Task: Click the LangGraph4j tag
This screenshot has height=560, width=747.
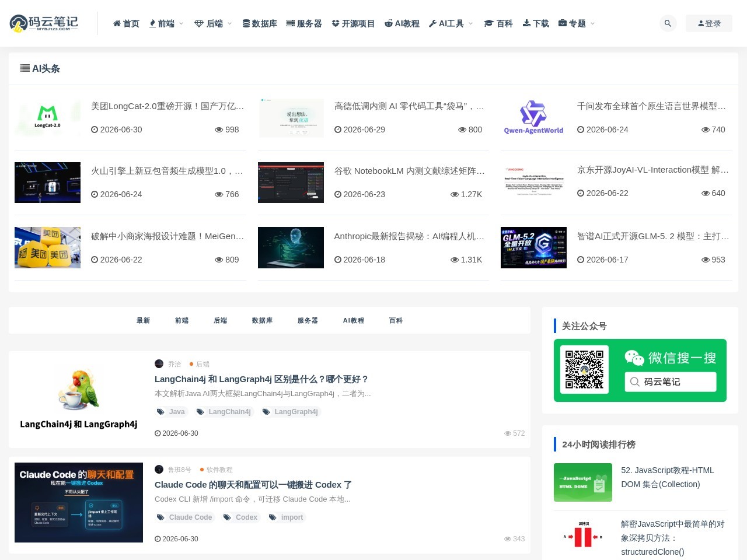Action: [291, 412]
